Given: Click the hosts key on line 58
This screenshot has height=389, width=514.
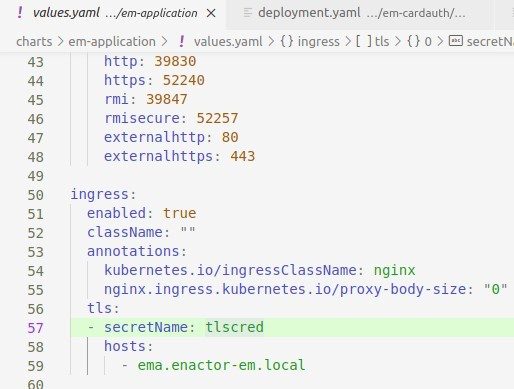Looking at the screenshot, I should [125, 346].
